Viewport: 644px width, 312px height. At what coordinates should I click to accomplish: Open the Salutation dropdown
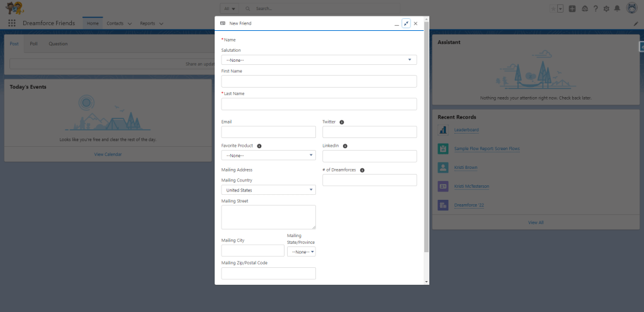pyautogui.click(x=319, y=60)
